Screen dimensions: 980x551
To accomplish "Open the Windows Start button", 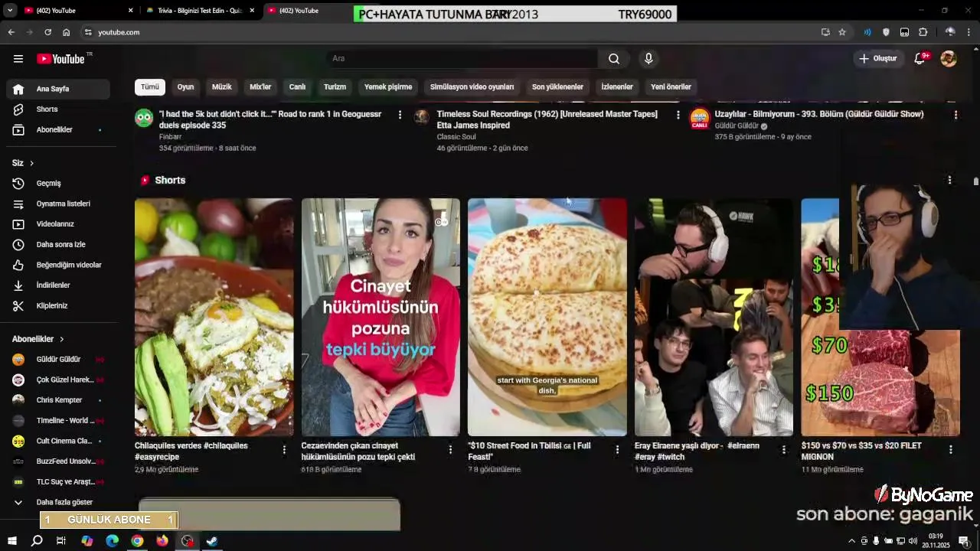I will click(12, 541).
